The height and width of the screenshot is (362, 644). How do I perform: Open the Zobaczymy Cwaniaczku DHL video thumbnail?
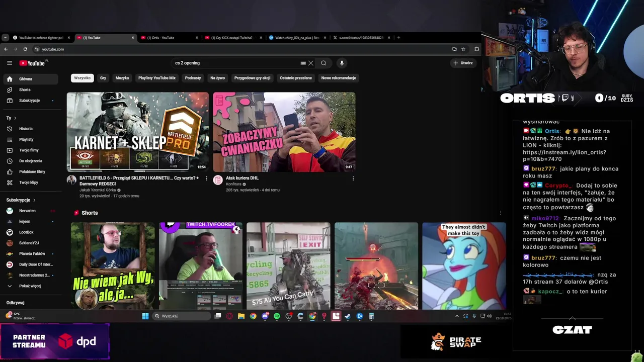pos(284,132)
